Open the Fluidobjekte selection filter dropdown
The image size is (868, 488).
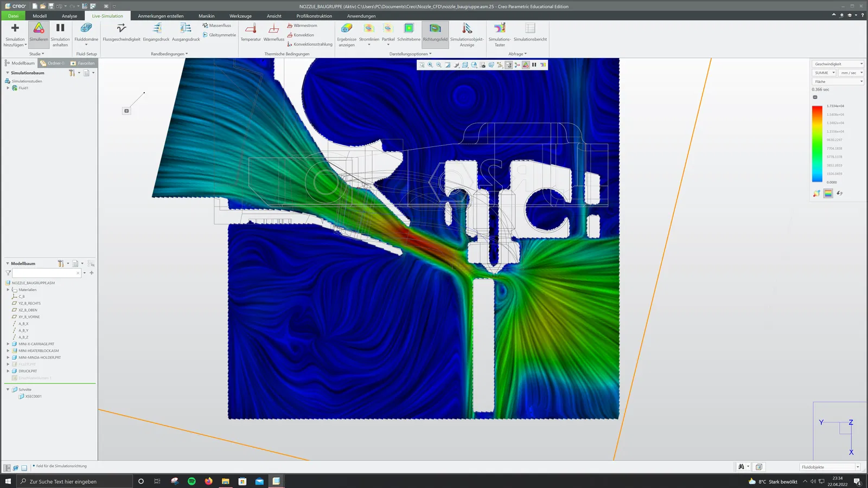(x=830, y=467)
